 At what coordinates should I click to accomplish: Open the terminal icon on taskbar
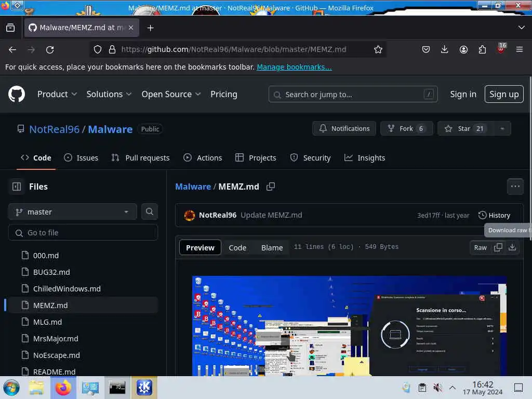[x=117, y=388]
